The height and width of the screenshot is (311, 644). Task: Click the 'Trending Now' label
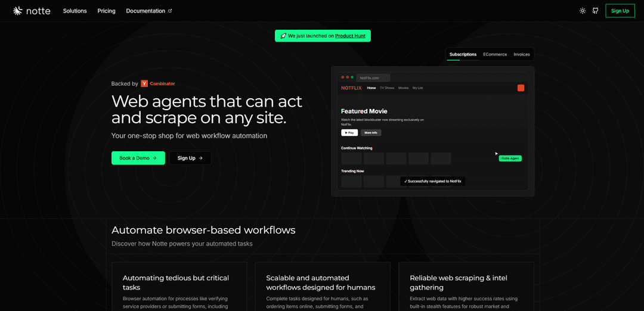352,171
